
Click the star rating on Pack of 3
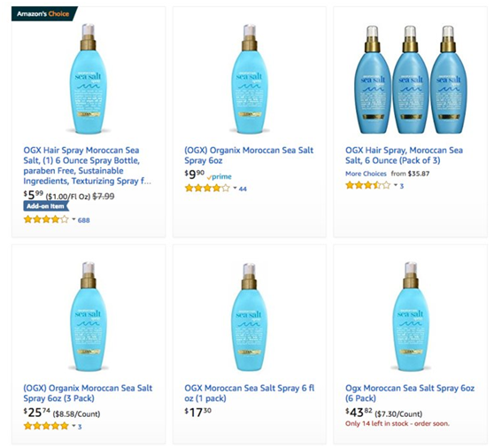pos(368,185)
